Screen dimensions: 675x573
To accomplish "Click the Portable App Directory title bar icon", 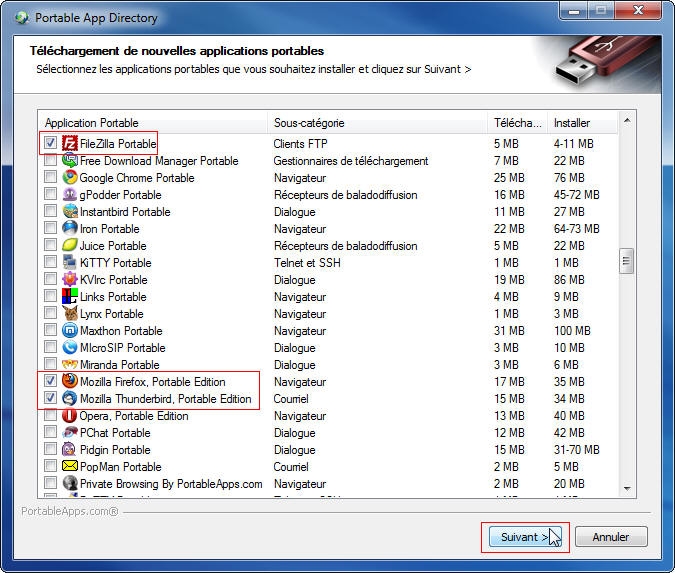I will tap(22, 18).
